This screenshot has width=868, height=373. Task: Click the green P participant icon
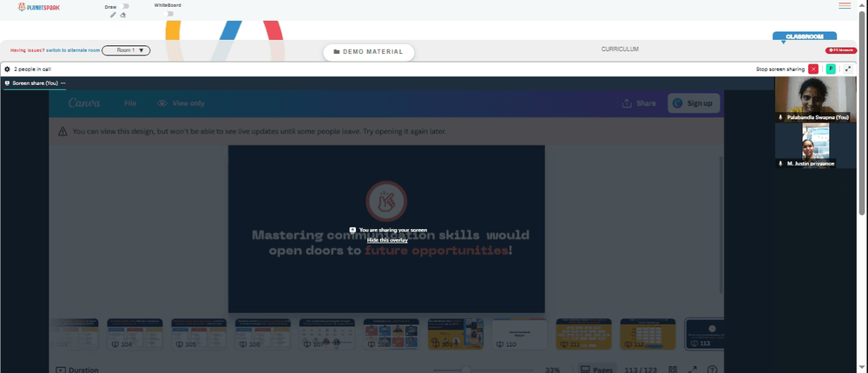pyautogui.click(x=831, y=69)
